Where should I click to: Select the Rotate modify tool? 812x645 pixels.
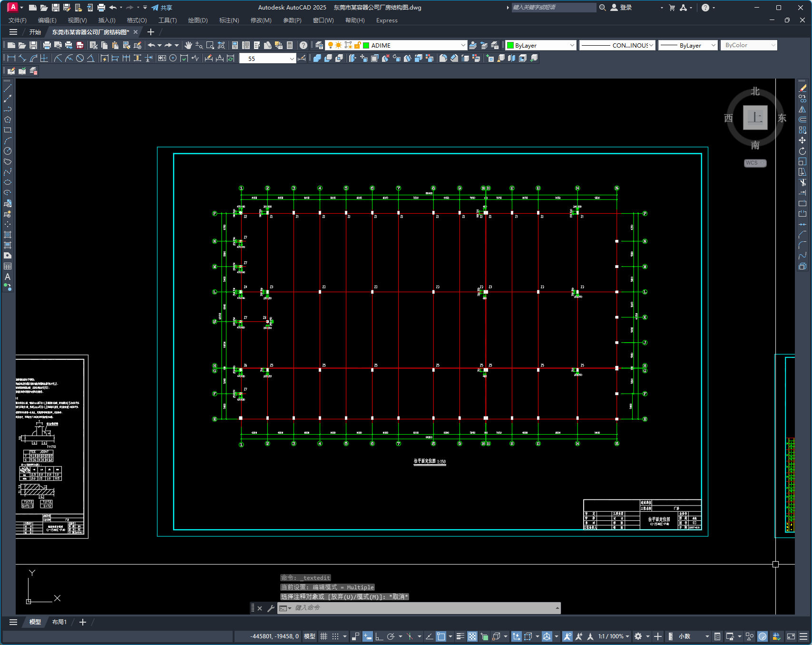[802, 151]
